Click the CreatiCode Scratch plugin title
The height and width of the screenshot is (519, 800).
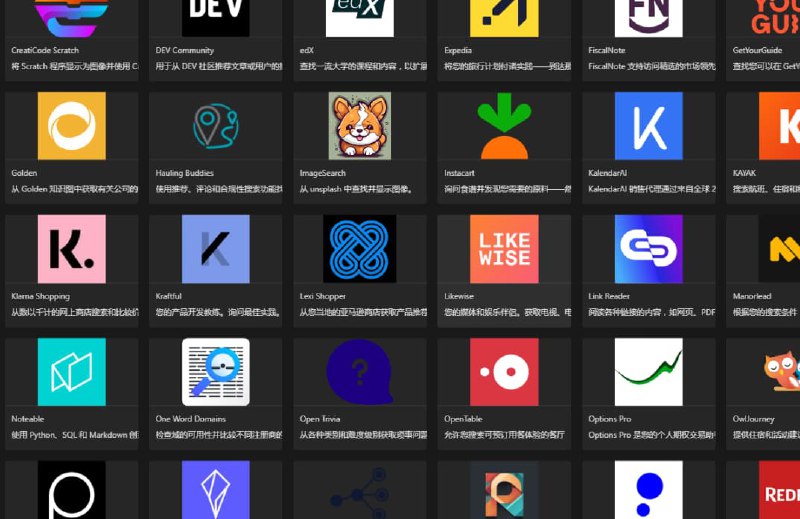click(x=45, y=50)
